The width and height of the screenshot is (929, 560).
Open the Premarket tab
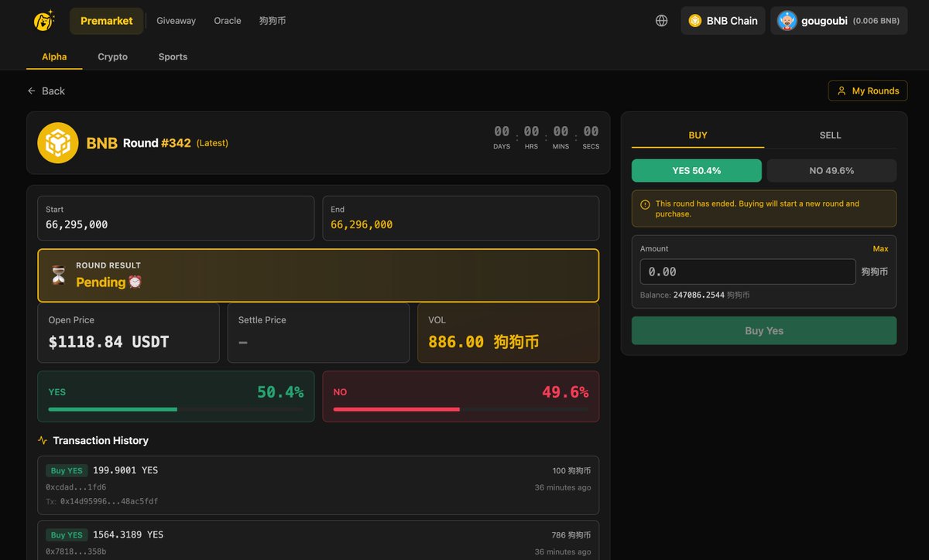[x=107, y=21]
